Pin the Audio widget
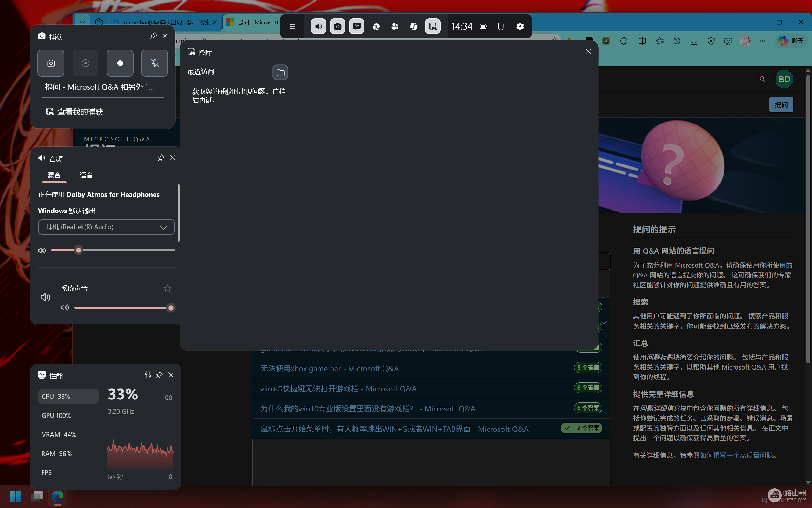 [x=161, y=158]
